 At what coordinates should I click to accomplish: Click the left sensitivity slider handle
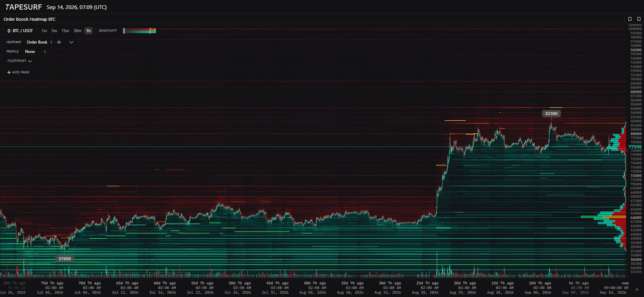click(x=124, y=31)
